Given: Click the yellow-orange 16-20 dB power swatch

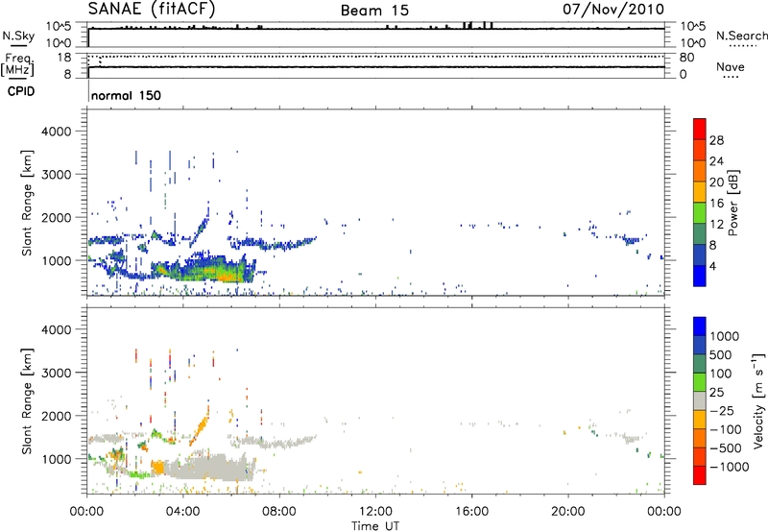Looking at the screenshot, I should [700, 191].
